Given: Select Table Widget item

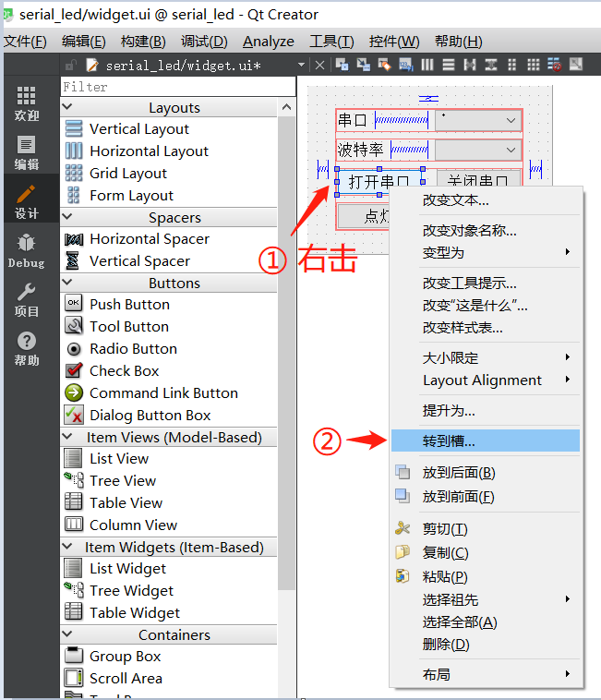Looking at the screenshot, I should 122,612.
